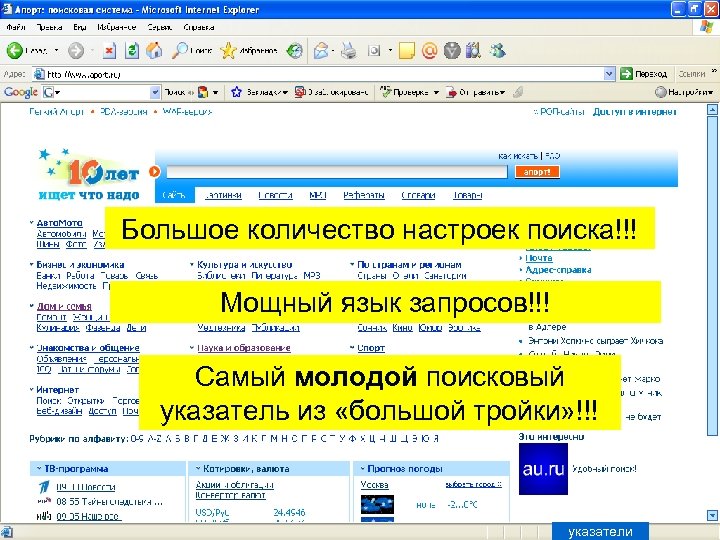Open the Наука и образование category link
The width and height of the screenshot is (720, 540).
244,348
